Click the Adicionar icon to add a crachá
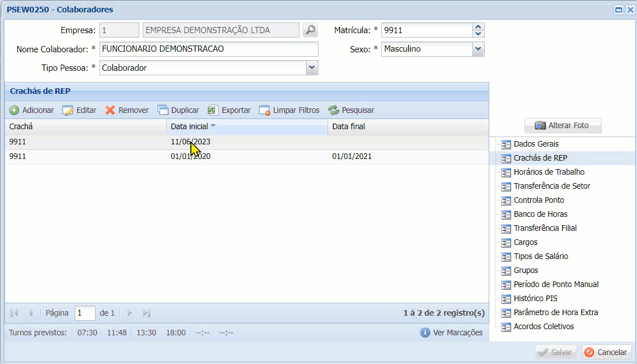 point(15,110)
